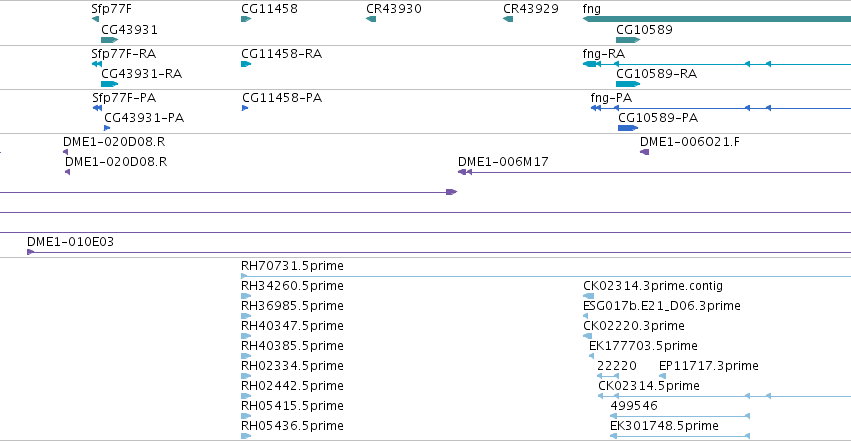
Task: Click the fng gene label
Action: click(x=592, y=9)
